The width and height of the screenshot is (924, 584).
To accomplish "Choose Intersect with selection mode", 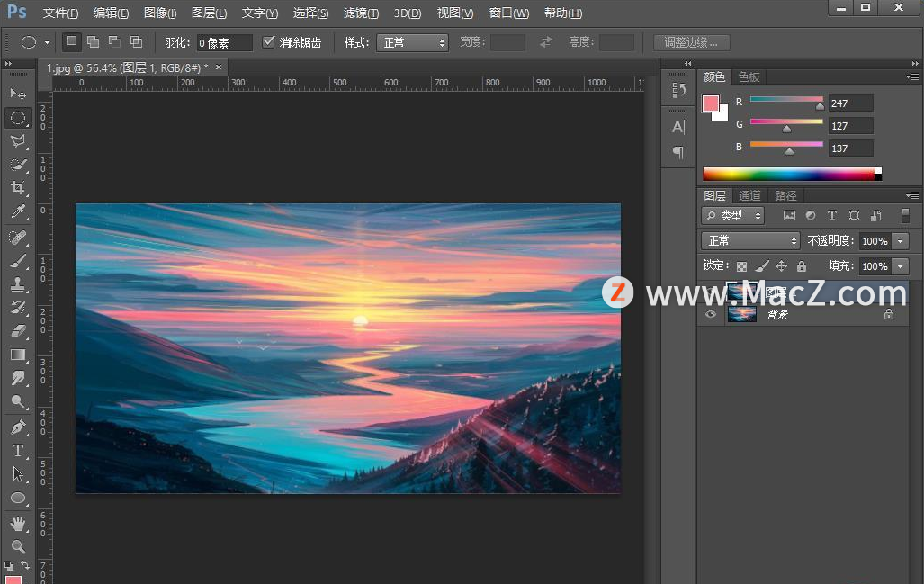I will tap(136, 41).
